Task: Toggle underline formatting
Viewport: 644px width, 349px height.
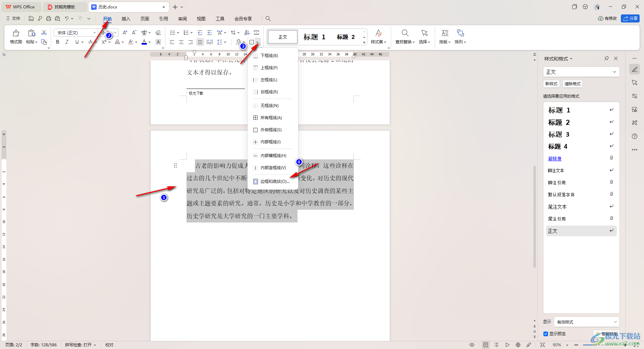Action: [x=77, y=42]
